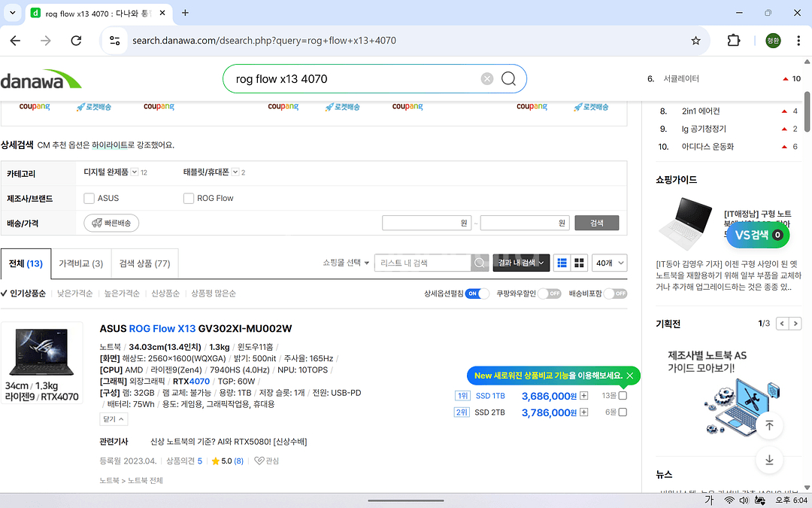Viewport: 812px width, 508px height.
Task: Collapse product specs with 닫기
Action: click(x=114, y=419)
